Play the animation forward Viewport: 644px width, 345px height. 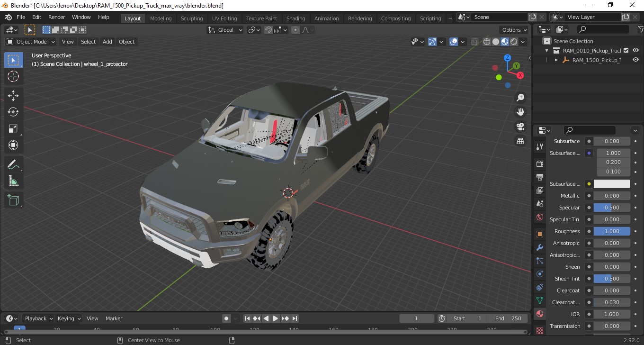click(x=276, y=318)
